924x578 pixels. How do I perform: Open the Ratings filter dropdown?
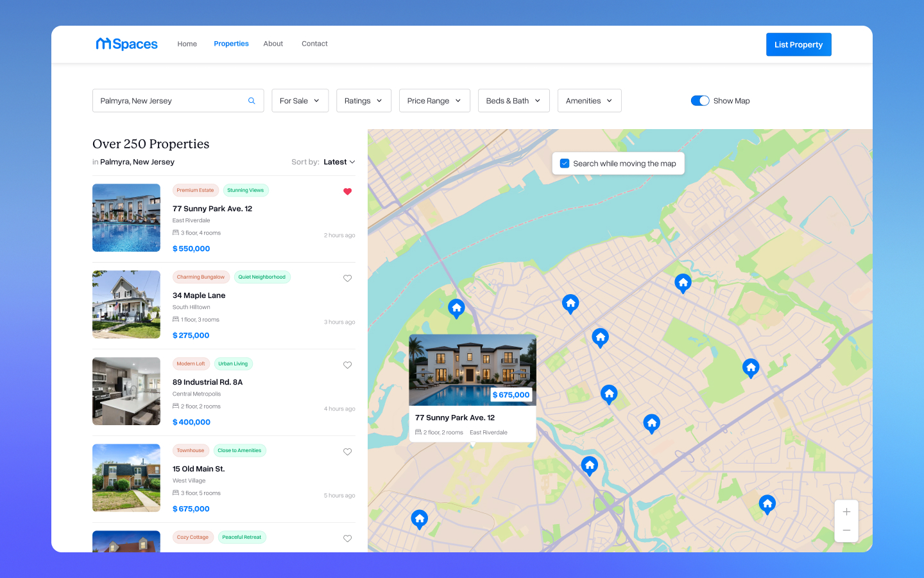(364, 101)
